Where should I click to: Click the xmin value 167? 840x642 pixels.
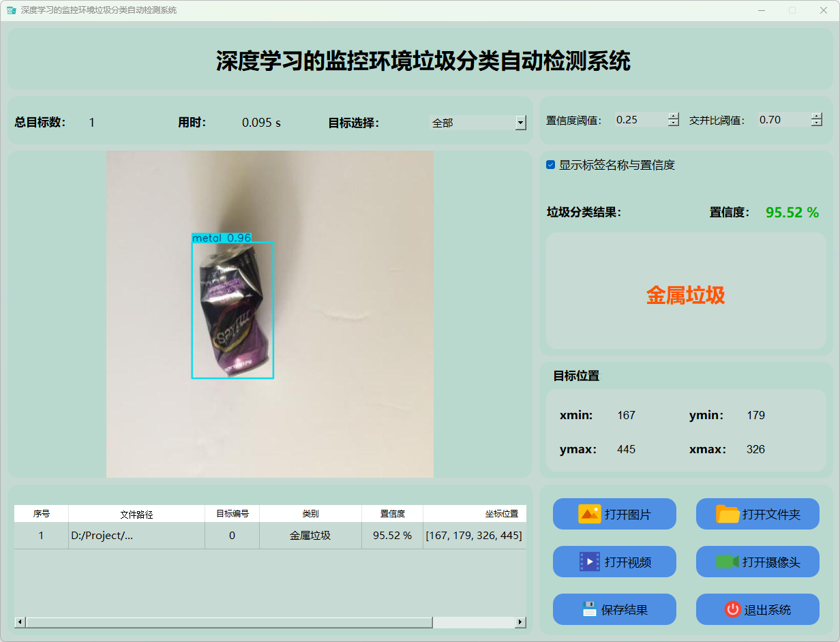[626, 415]
